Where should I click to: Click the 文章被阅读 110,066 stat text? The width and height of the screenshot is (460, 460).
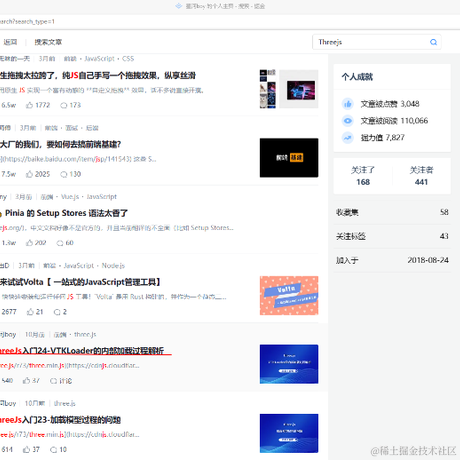coord(394,121)
